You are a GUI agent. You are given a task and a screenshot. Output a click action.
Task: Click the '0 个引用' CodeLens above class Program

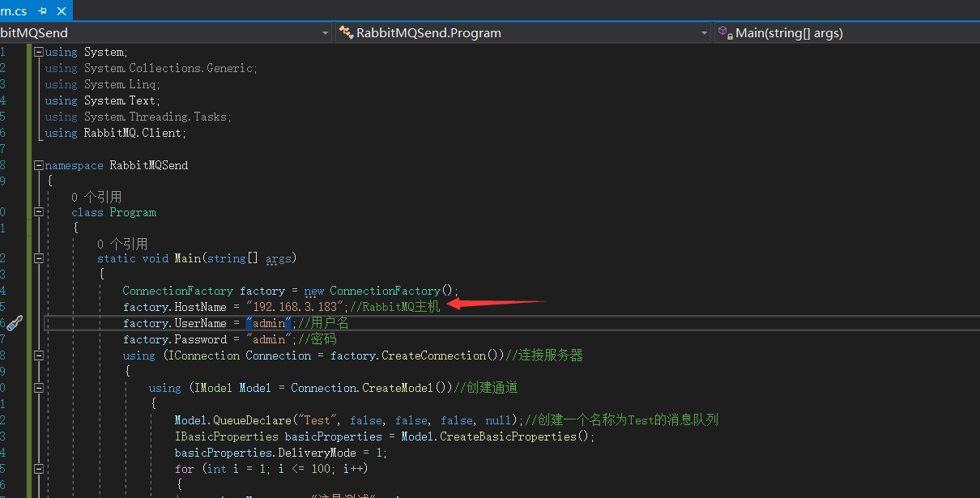pyautogui.click(x=96, y=197)
